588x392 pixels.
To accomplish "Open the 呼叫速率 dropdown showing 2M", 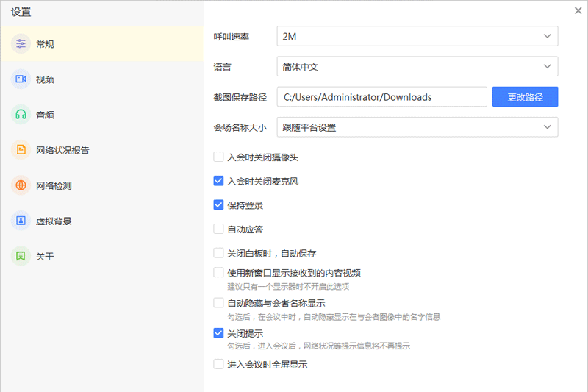I will [x=417, y=36].
